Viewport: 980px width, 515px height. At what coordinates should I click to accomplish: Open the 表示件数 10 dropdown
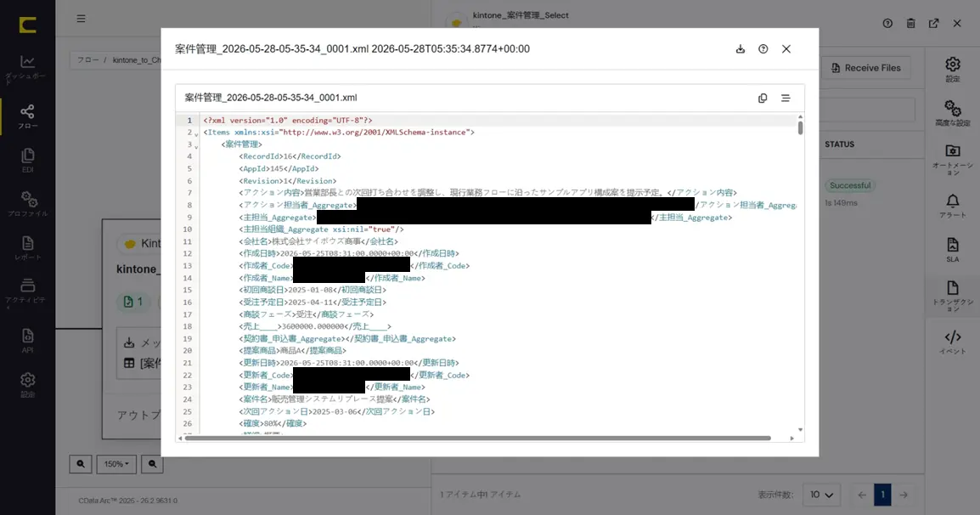click(x=821, y=495)
